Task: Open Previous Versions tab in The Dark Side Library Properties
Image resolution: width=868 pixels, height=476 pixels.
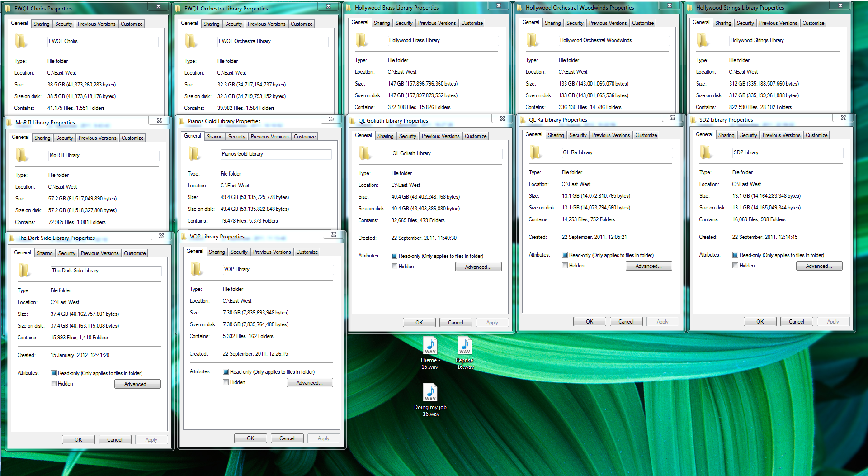Action: point(100,253)
